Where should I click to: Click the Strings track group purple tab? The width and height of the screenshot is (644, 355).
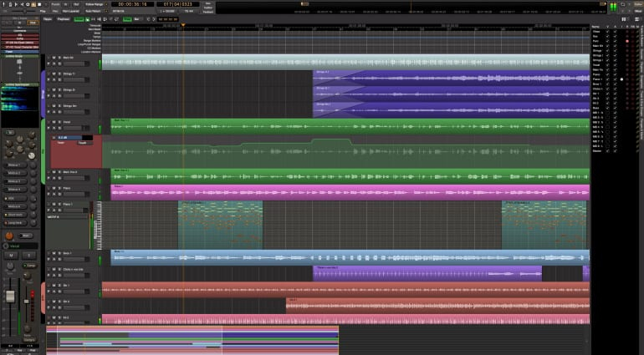[x=43, y=94]
